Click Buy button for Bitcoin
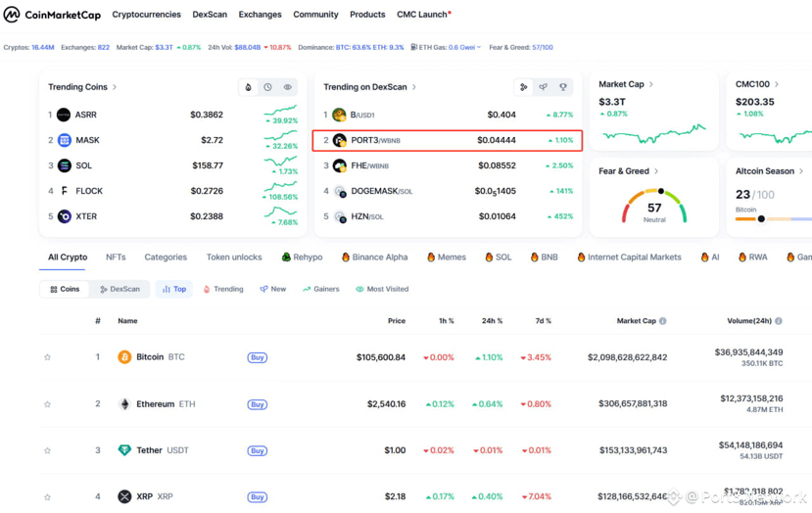This screenshot has height=513, width=812. [x=258, y=357]
